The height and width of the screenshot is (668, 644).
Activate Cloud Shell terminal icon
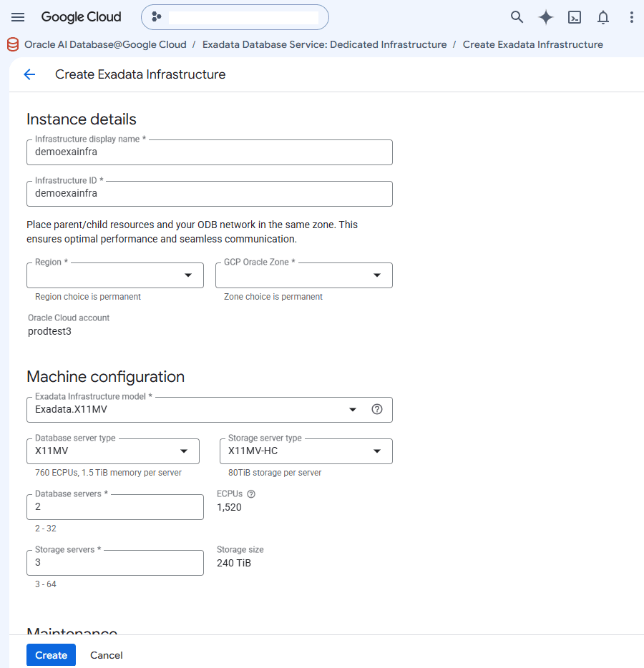pyautogui.click(x=575, y=17)
